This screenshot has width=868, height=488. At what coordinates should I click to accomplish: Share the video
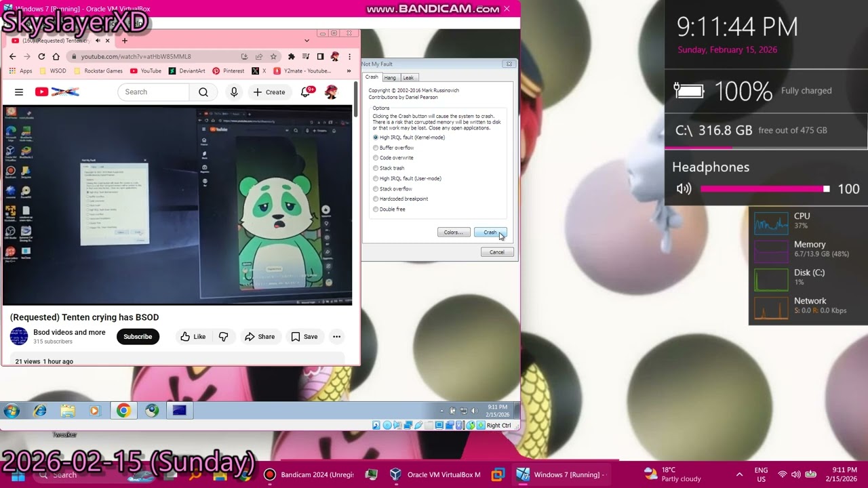point(260,337)
